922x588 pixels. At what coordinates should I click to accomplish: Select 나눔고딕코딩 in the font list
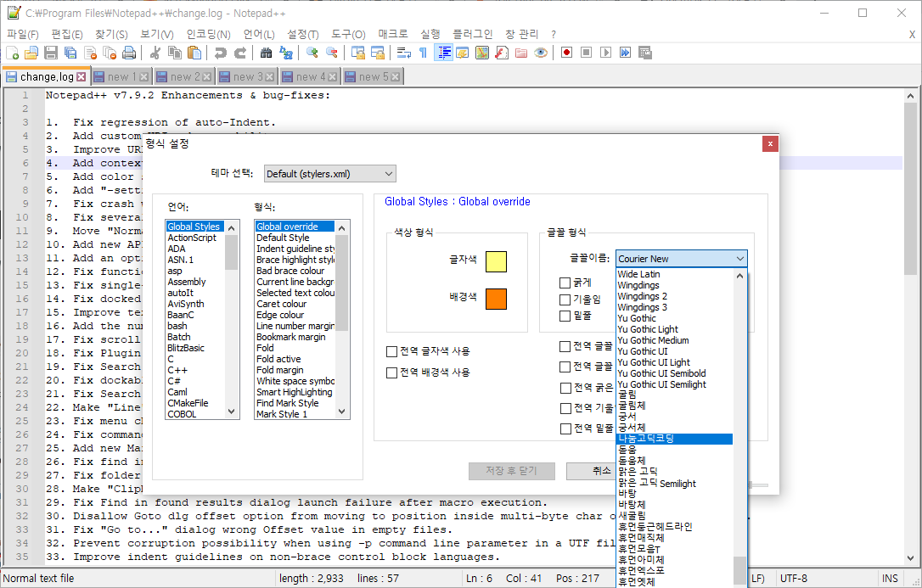tap(674, 439)
